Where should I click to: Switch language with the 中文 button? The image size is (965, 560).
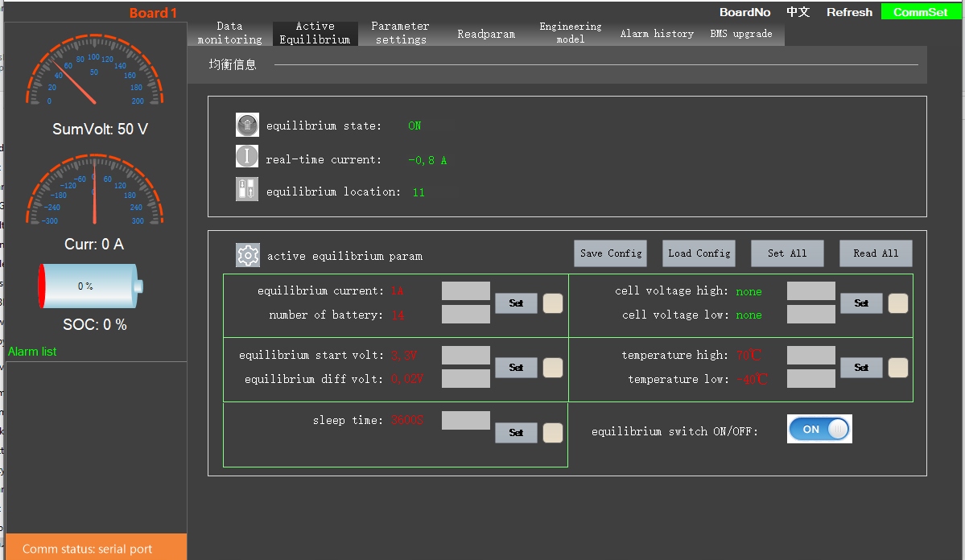point(798,12)
